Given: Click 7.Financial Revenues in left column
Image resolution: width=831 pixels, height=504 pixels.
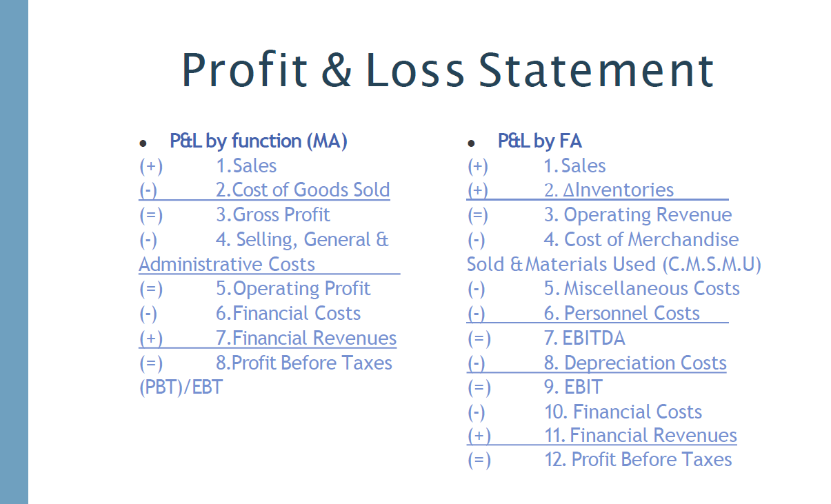Looking at the screenshot, I should coord(306,338).
